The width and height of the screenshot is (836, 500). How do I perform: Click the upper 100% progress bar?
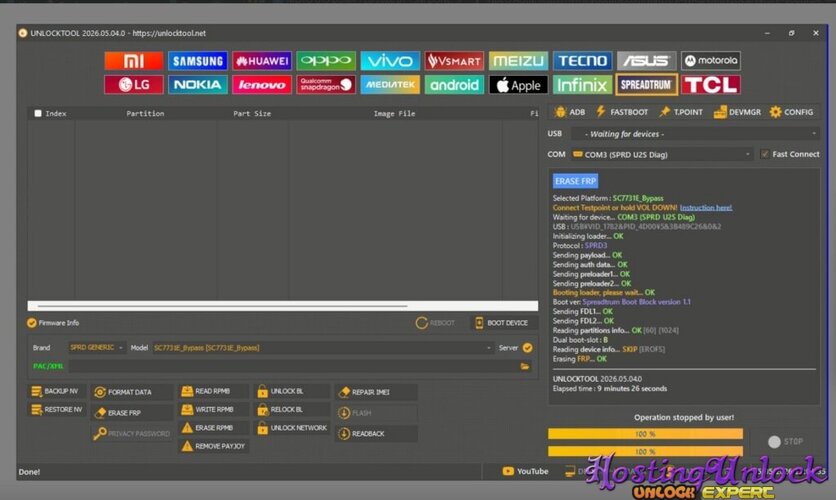coord(645,434)
